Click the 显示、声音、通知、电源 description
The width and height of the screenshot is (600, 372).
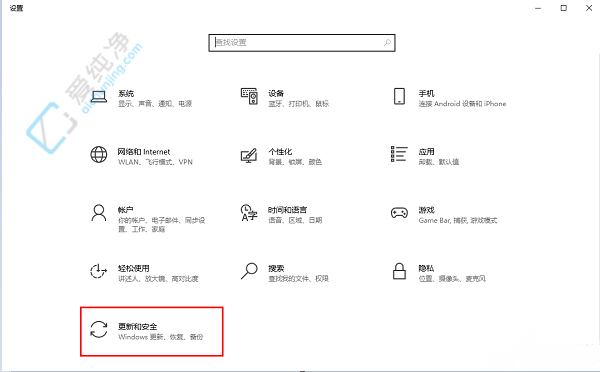click(x=155, y=104)
